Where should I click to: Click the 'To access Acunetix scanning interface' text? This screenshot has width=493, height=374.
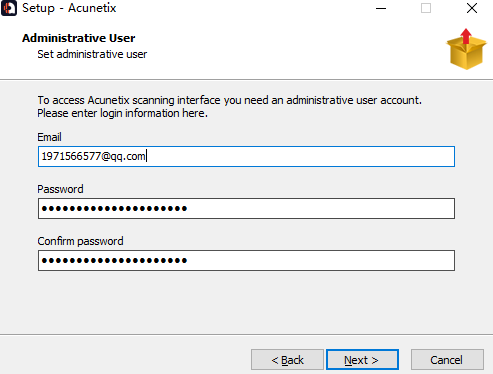coord(229,100)
